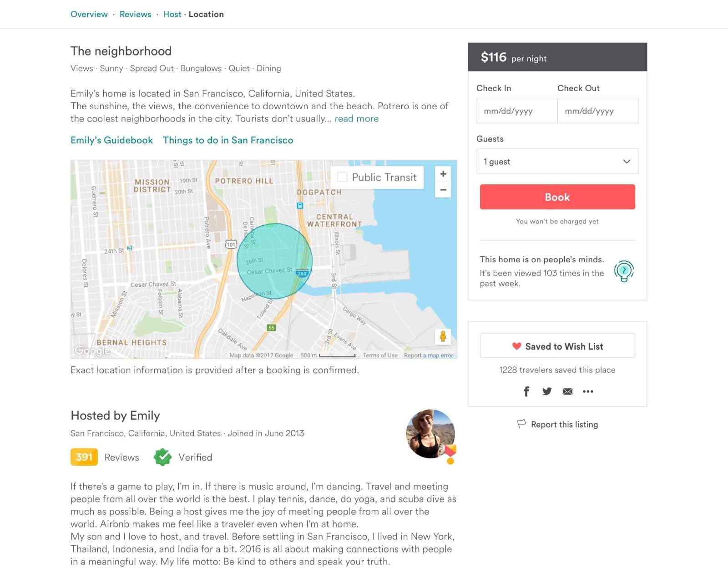Open Emily's host profile photo

(430, 434)
